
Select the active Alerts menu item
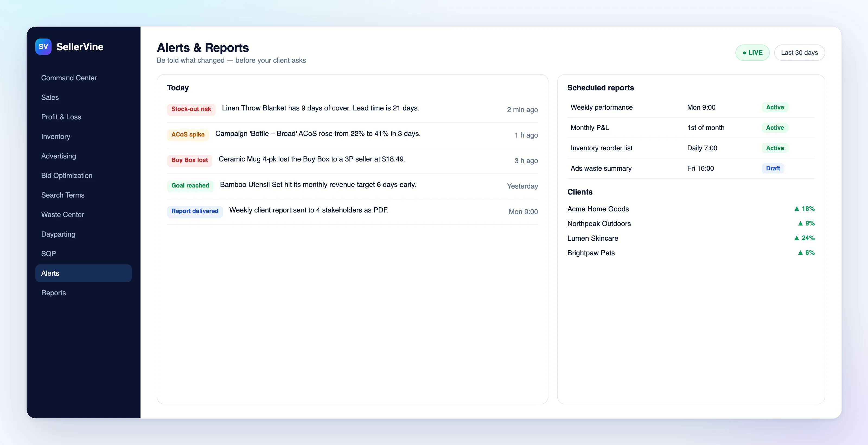tap(83, 274)
